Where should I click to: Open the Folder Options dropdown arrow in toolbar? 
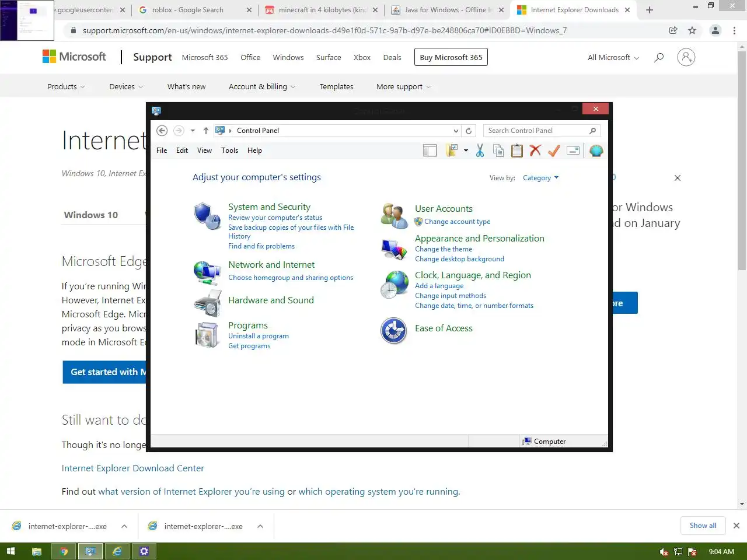click(466, 150)
